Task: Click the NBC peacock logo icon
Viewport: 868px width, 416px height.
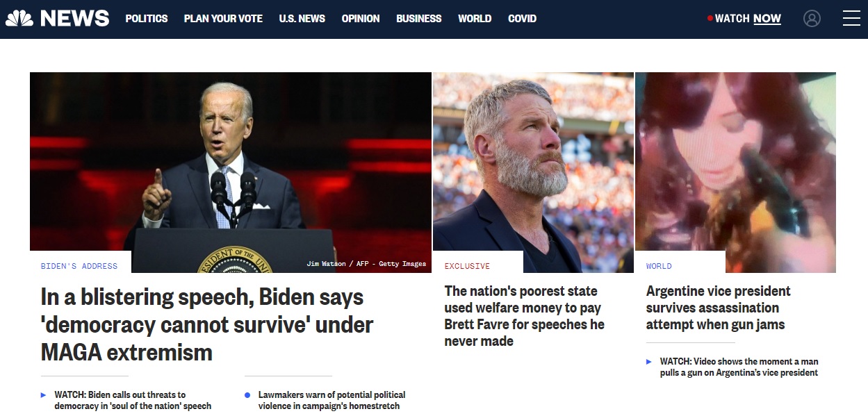Action: [19, 19]
